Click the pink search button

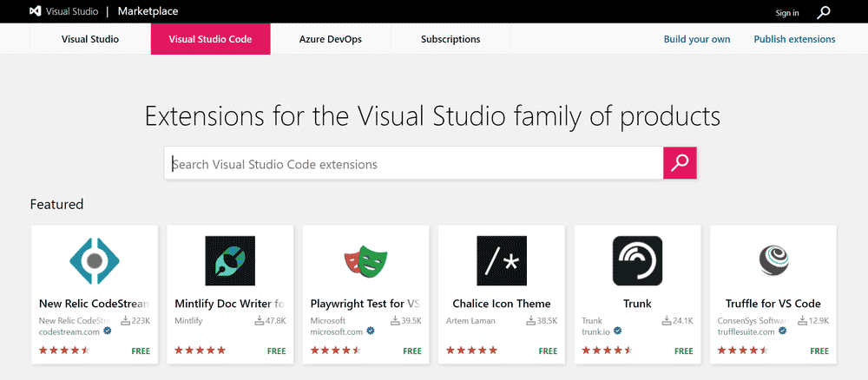[680, 162]
